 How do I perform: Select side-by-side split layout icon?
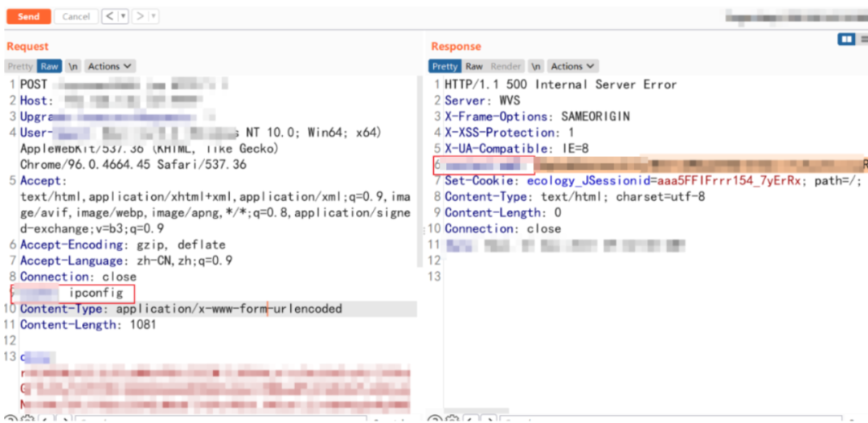tap(845, 39)
